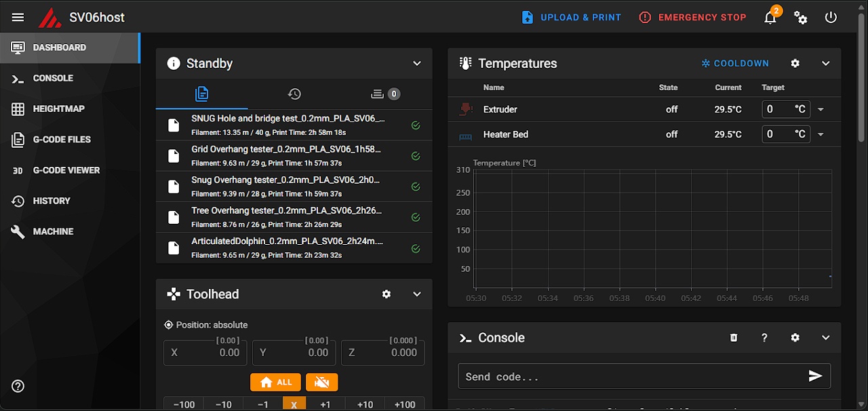The width and height of the screenshot is (868, 411).
Task: Select Snug Overhang tester file name
Action: 285,180
